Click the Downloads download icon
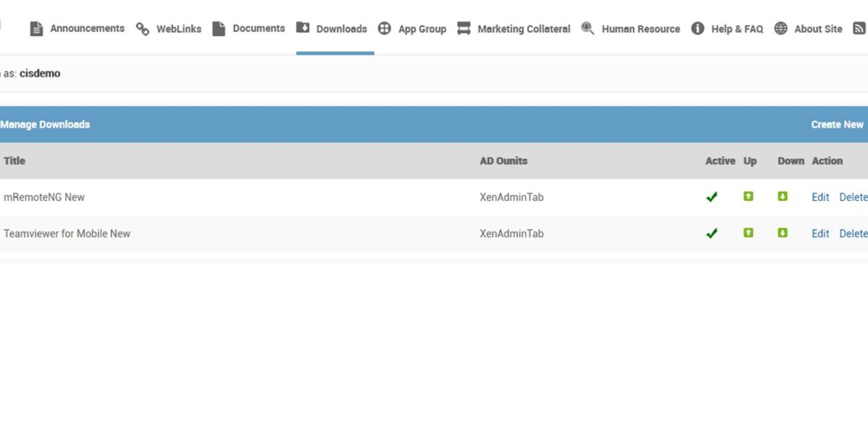The image size is (868, 434). point(303,28)
